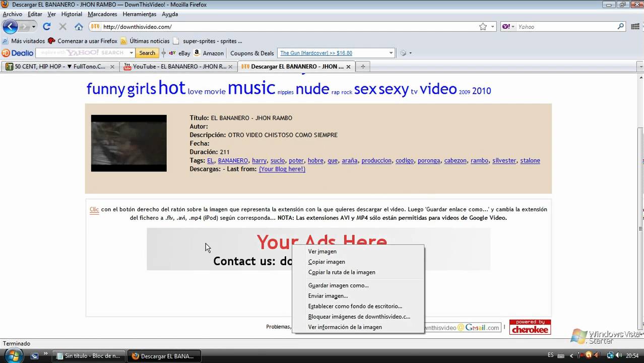Open super-sprites bookmark
This screenshot has width=644, height=363.
tap(208, 41)
